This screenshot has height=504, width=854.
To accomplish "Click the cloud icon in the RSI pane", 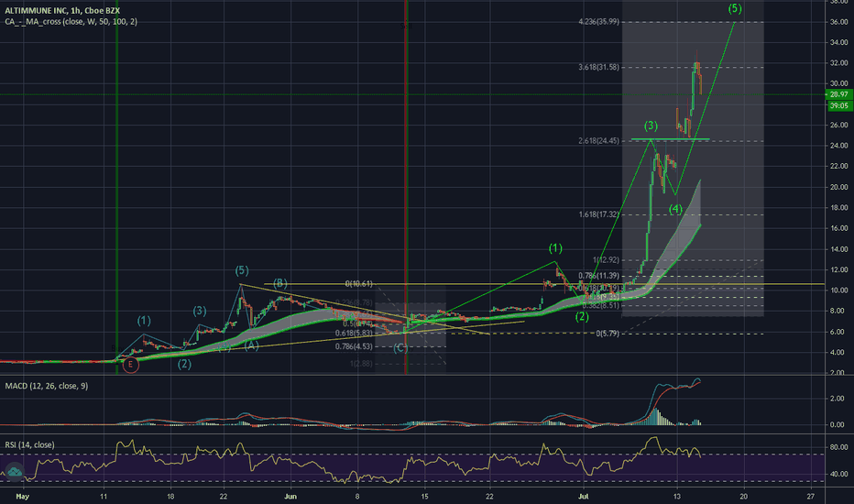I will click(x=14, y=471).
